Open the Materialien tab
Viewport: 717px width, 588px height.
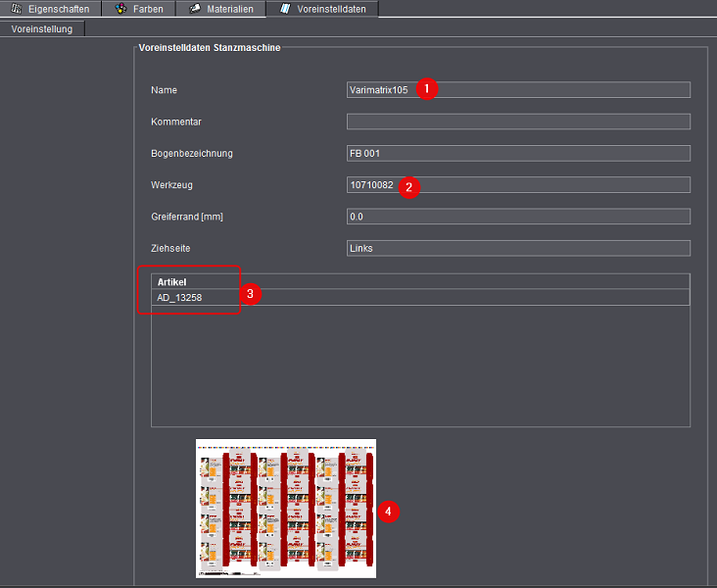(220, 9)
